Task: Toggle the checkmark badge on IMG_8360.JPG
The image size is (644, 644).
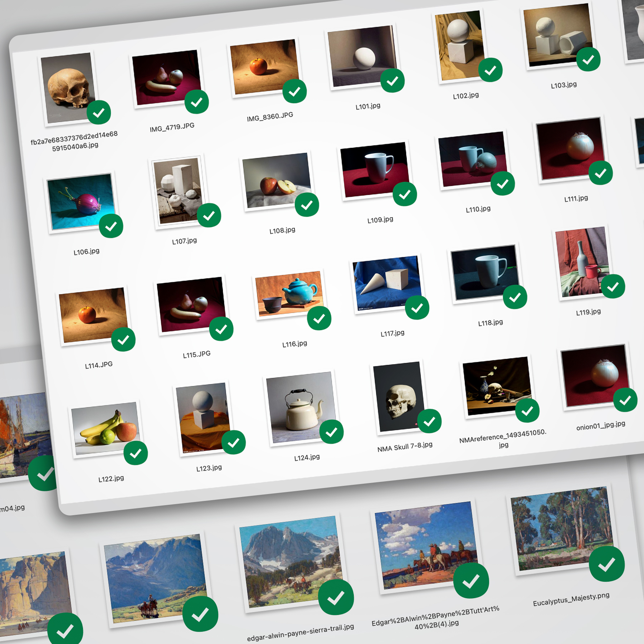Action: [x=295, y=92]
